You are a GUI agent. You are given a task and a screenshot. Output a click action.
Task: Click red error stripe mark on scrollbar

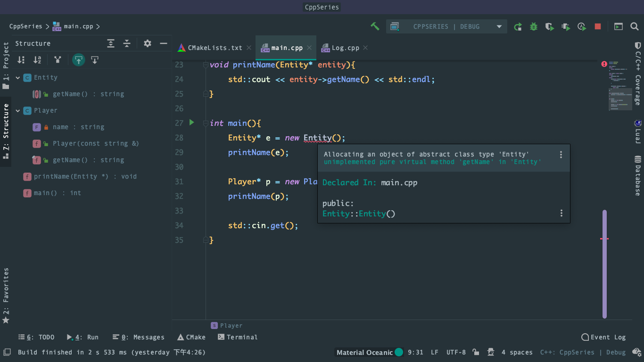pyautogui.click(x=604, y=239)
